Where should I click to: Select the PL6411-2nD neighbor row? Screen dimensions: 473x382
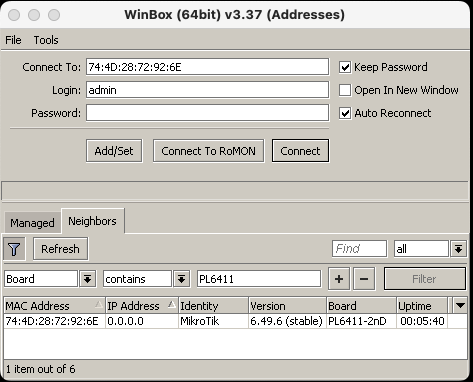pyautogui.click(x=235, y=321)
